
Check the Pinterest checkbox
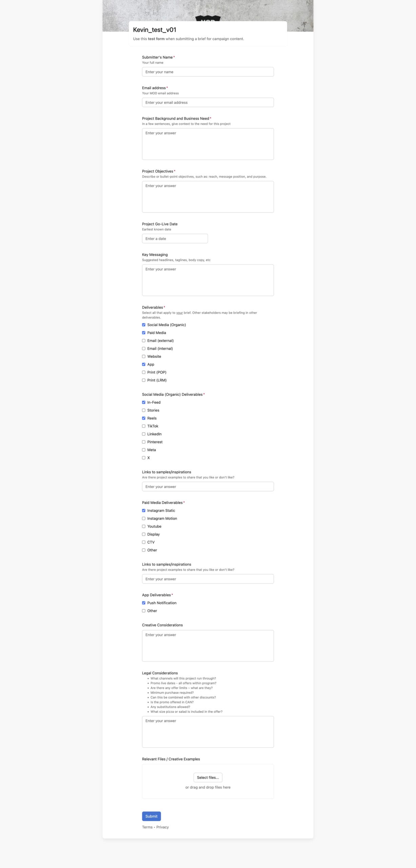[144, 442]
